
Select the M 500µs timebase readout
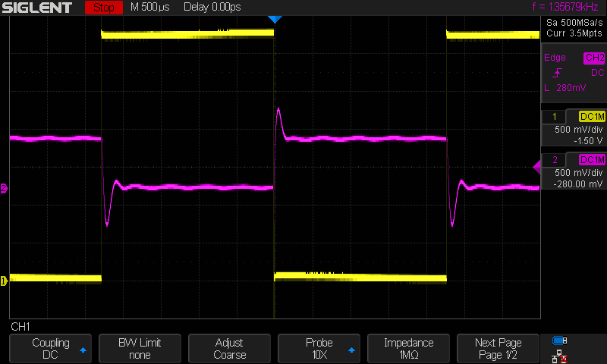click(x=149, y=7)
